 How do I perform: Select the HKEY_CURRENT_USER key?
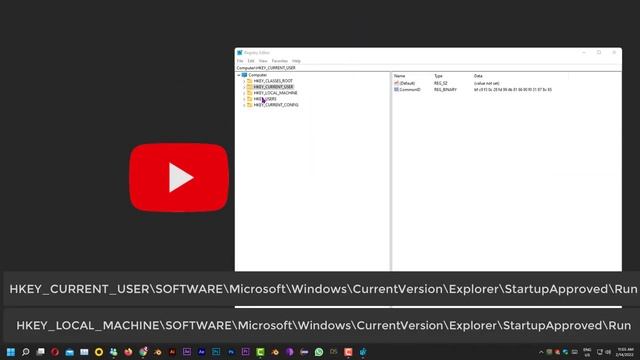[x=273, y=87]
